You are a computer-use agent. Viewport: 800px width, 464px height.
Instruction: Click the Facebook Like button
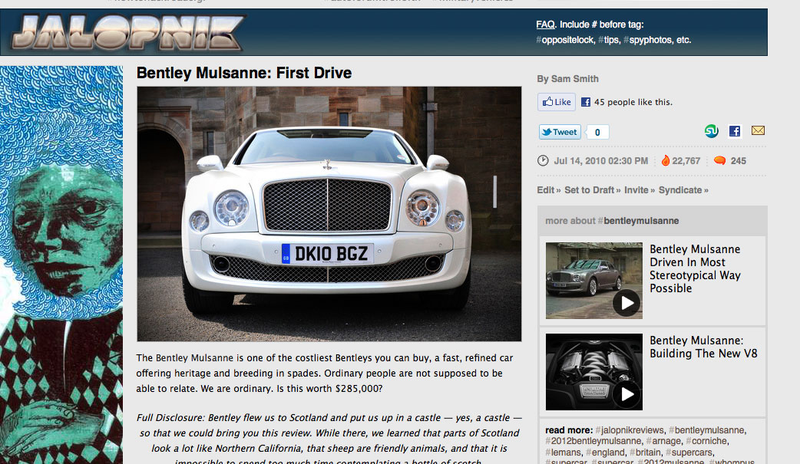click(556, 102)
